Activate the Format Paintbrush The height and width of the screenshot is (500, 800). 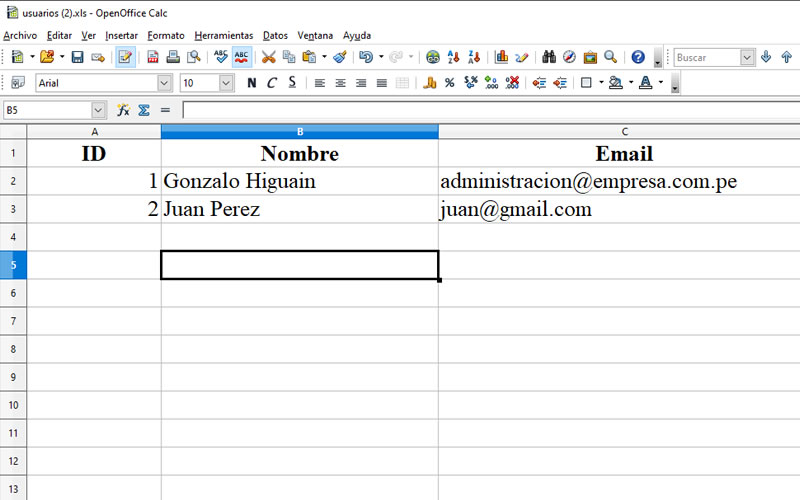340,57
